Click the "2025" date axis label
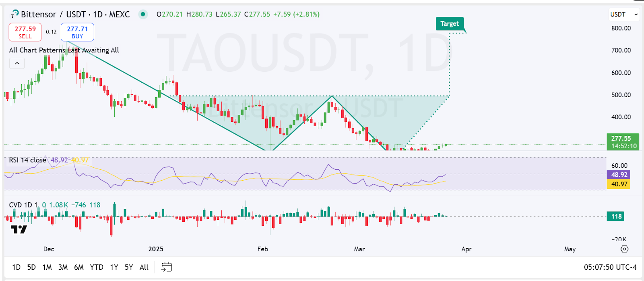Image resolution: width=644 pixels, height=281 pixels. click(156, 249)
